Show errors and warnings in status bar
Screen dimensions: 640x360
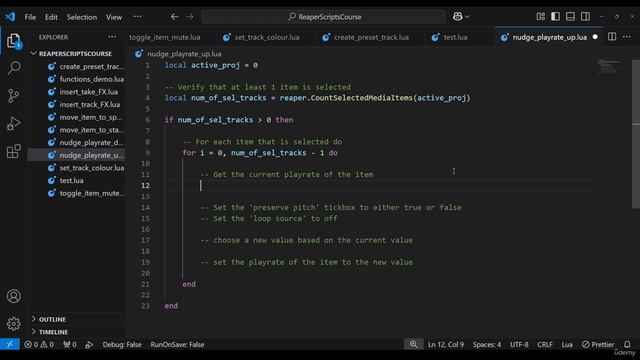[39, 344]
